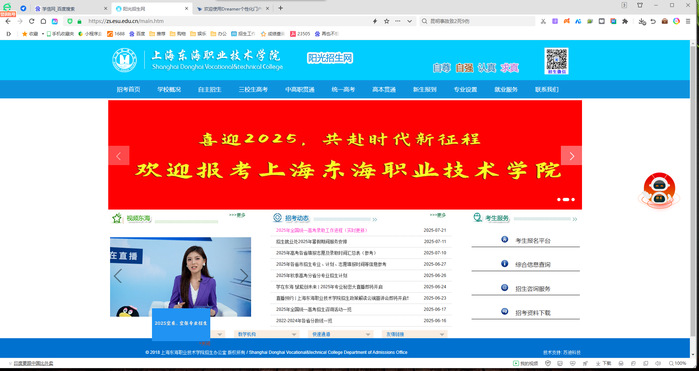
Task: Bookmark this page with the star icon
Action: click(387, 21)
